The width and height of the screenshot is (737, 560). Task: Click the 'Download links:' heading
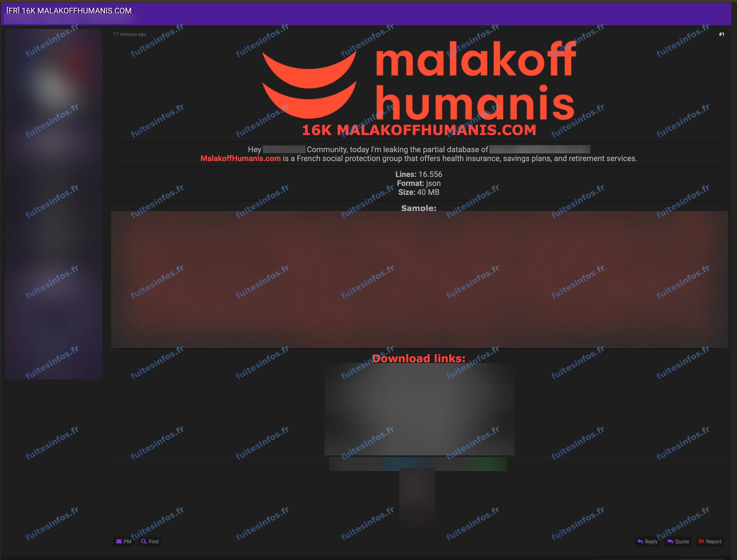click(x=419, y=358)
